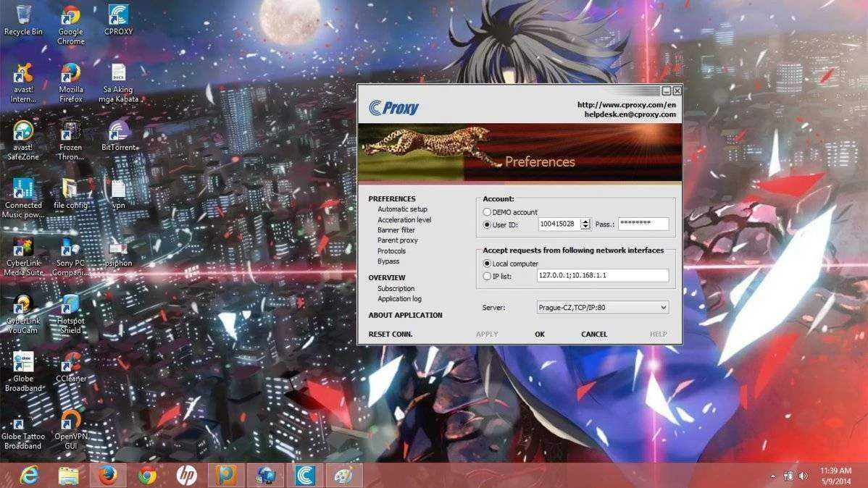
Task: Select the OVERVIEW heading in sidebar
Action: [x=387, y=278]
